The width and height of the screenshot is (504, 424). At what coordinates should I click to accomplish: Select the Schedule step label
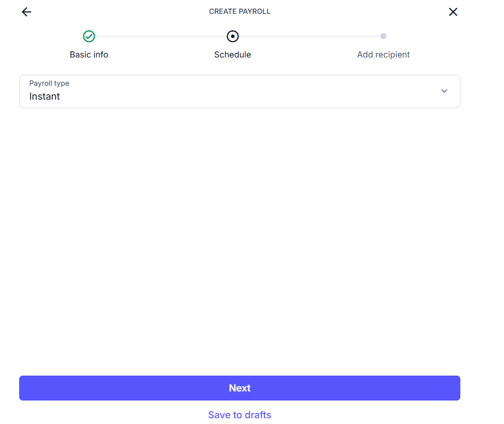[233, 55]
